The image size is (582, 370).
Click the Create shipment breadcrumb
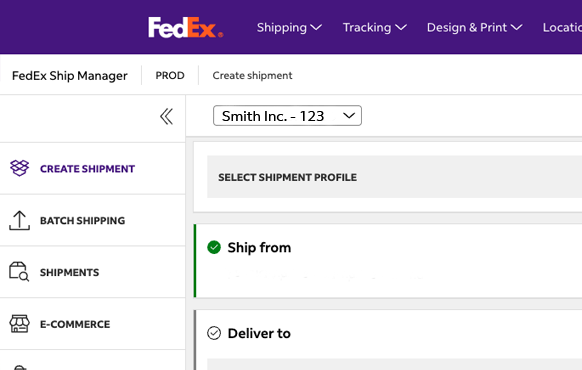(x=252, y=75)
